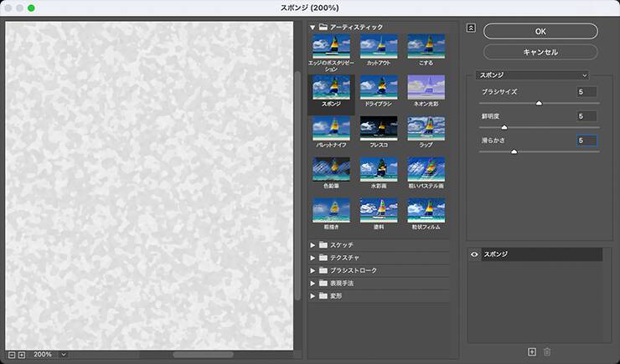This screenshot has width=620, height=364.
Task: Collapse the filter thumbnail panel
Action: click(471, 28)
